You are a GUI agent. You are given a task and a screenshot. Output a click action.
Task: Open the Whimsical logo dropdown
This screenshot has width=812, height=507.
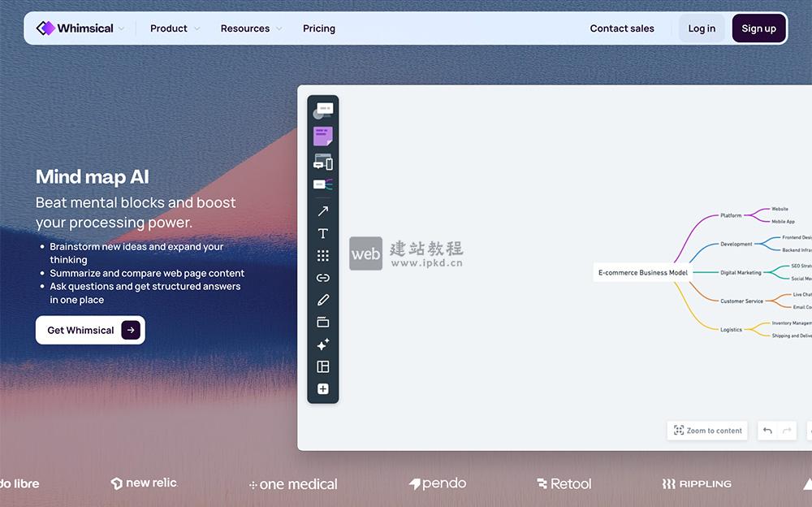[x=81, y=28]
